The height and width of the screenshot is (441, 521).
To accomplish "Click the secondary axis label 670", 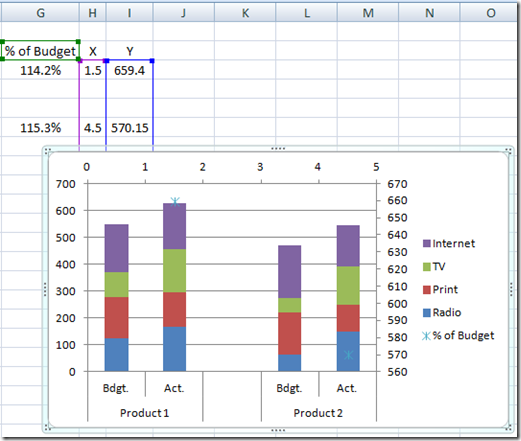I will (397, 184).
